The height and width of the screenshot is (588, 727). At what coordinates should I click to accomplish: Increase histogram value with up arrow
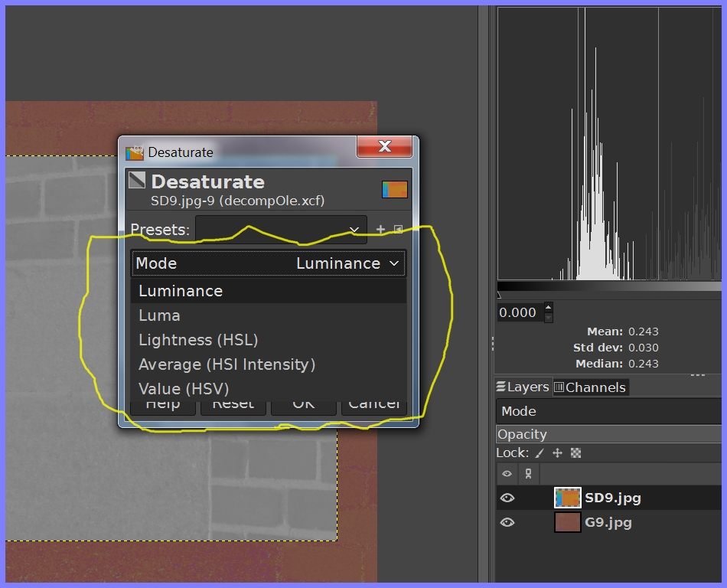(548, 309)
